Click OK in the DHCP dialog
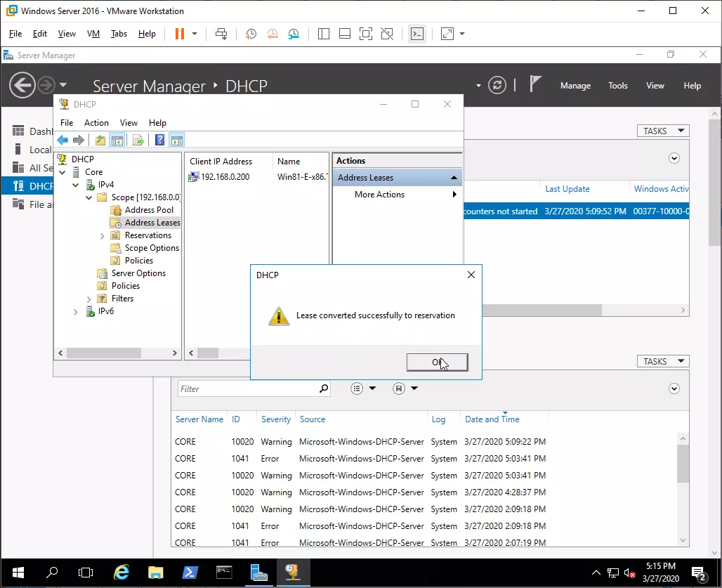The width and height of the screenshot is (722, 588). [x=437, y=362]
